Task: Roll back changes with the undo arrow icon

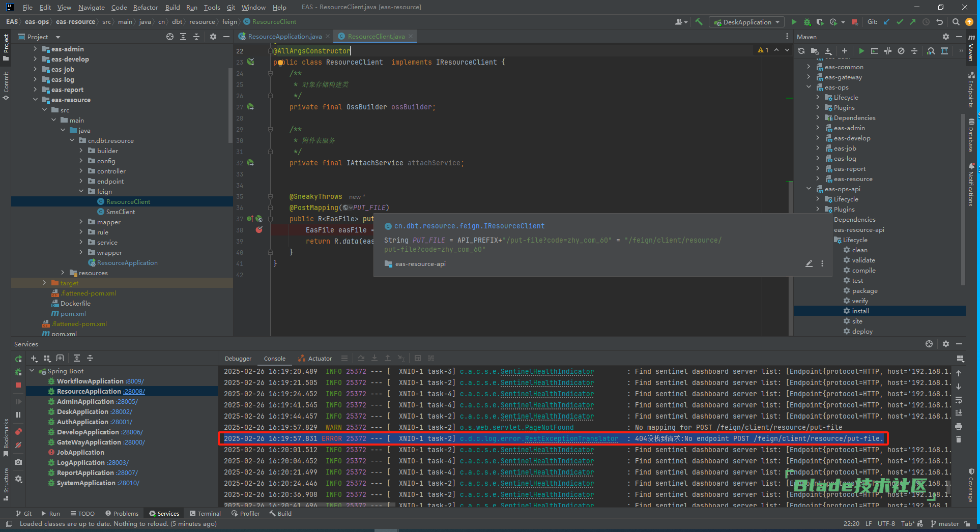Action: (940, 22)
